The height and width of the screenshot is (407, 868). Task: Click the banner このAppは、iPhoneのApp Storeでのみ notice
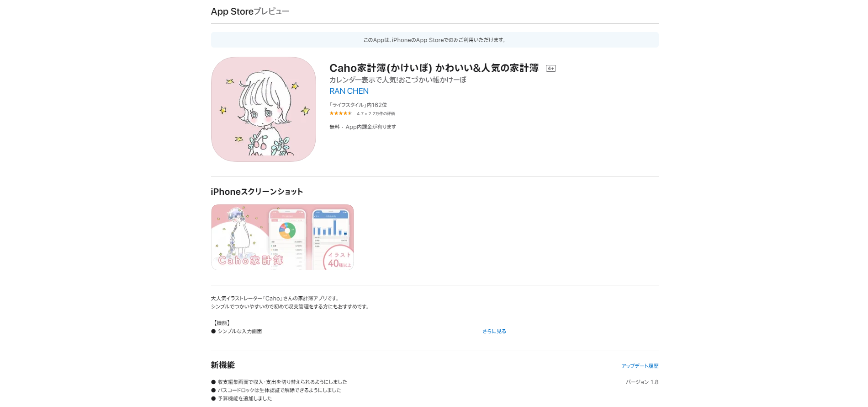point(434,40)
